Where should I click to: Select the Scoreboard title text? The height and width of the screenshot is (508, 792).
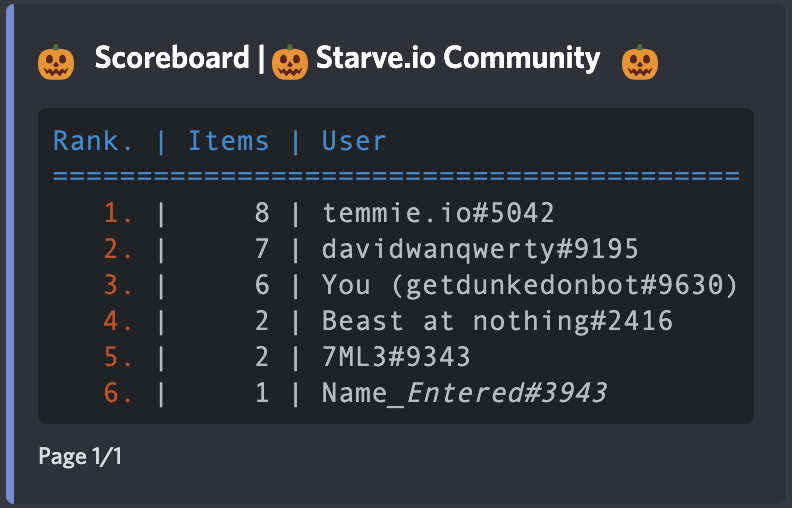point(172,58)
